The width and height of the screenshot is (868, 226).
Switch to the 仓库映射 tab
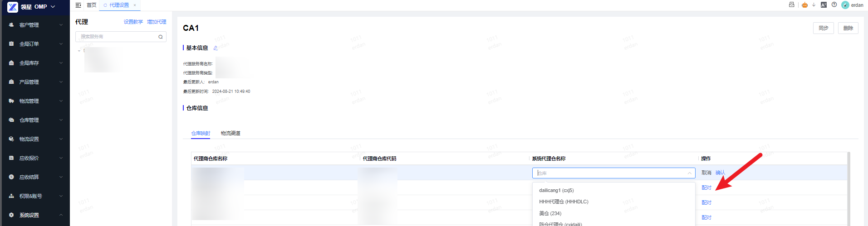pos(201,133)
